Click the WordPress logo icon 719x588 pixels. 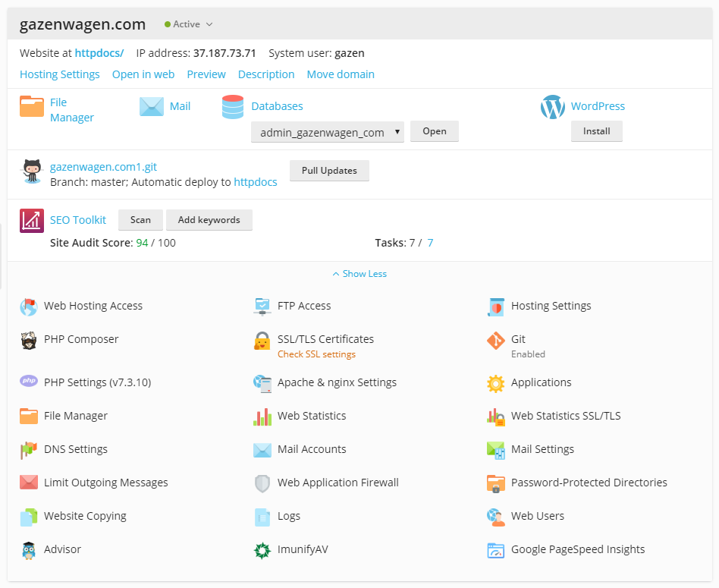coord(553,107)
